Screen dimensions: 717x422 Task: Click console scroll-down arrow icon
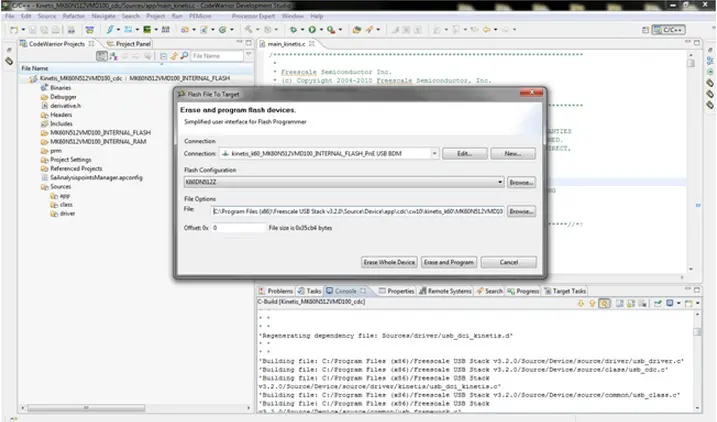(581, 303)
